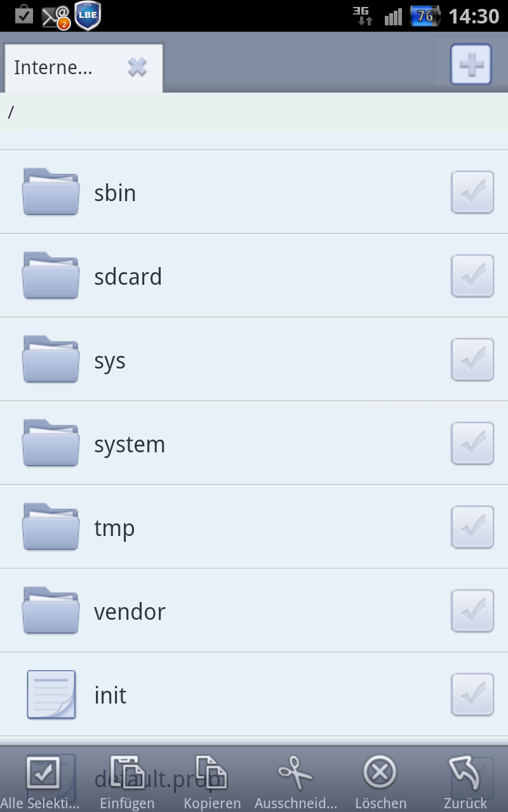Image resolution: width=508 pixels, height=812 pixels.
Task: Open the system folder icon
Action: pyautogui.click(x=51, y=443)
